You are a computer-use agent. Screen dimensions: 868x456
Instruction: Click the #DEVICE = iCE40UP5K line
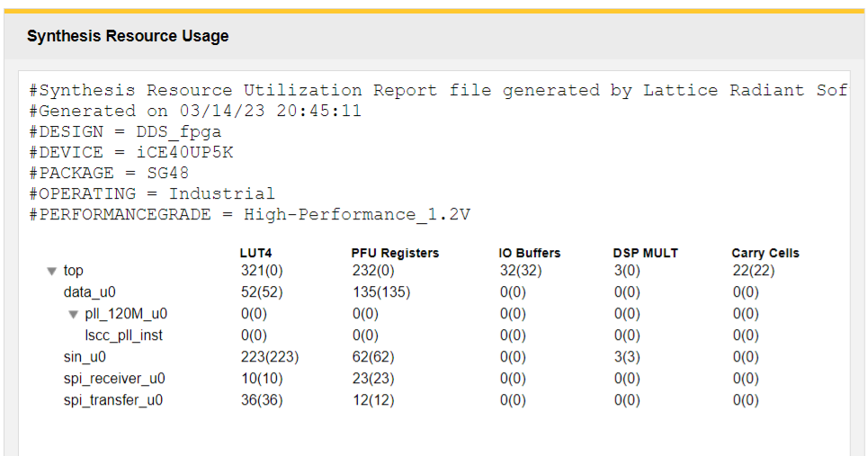click(131, 152)
